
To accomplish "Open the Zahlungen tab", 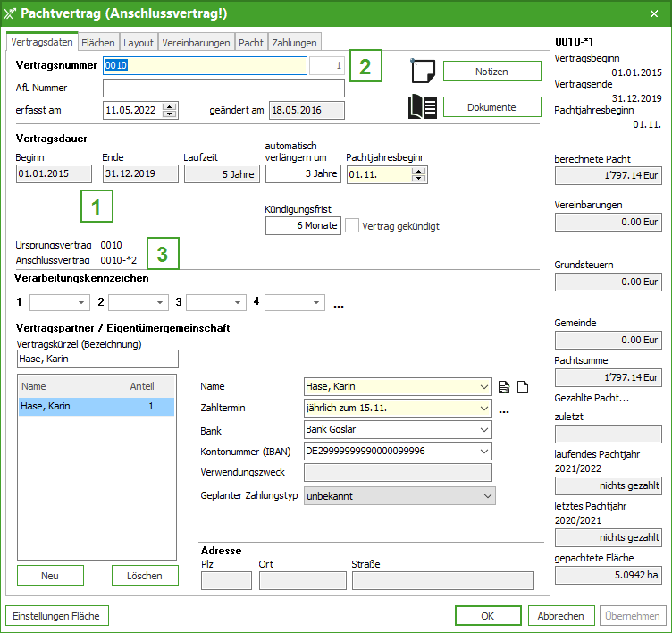I will pos(293,42).
